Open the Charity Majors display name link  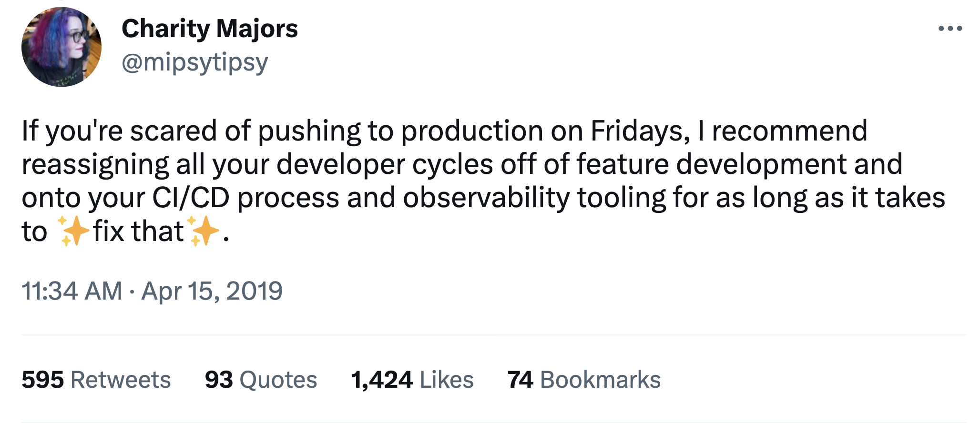click(210, 29)
